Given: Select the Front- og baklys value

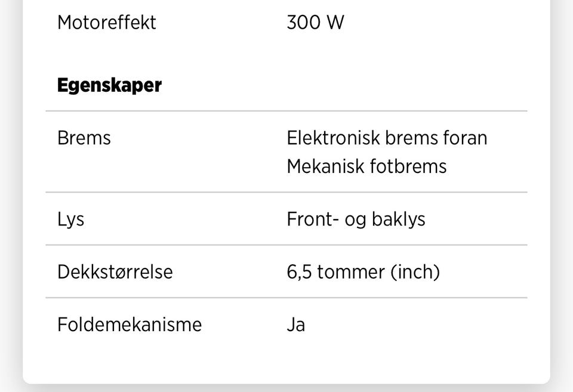Looking at the screenshot, I should point(356,220).
